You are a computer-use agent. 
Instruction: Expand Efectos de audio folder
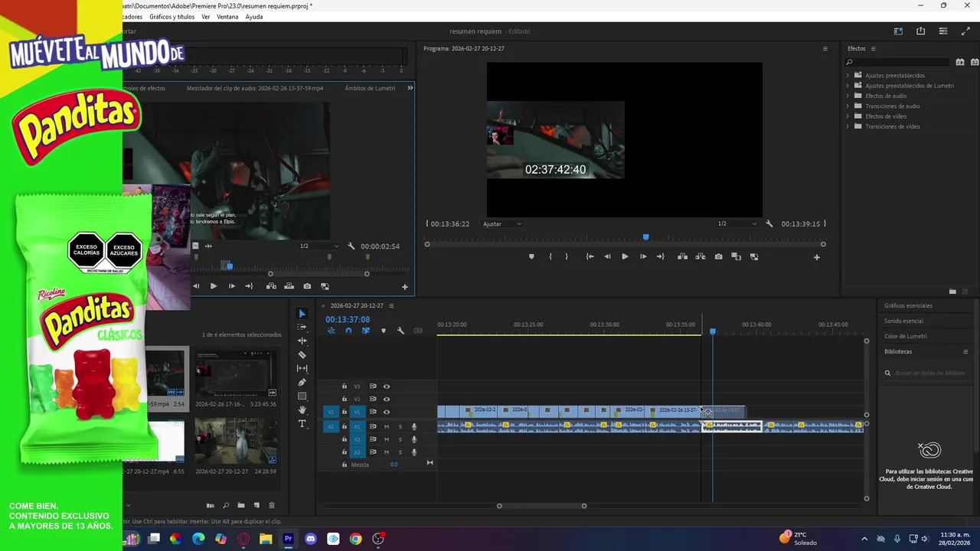(x=848, y=96)
